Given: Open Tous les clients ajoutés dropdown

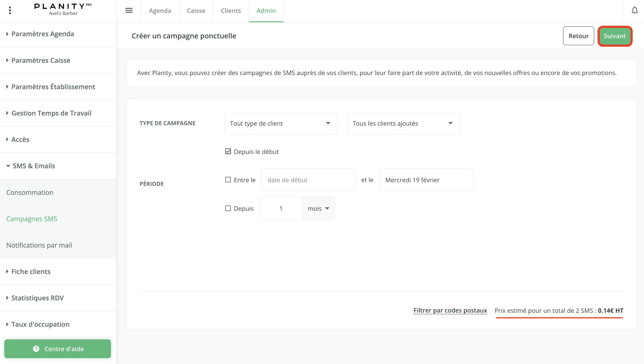Looking at the screenshot, I should click(x=403, y=123).
